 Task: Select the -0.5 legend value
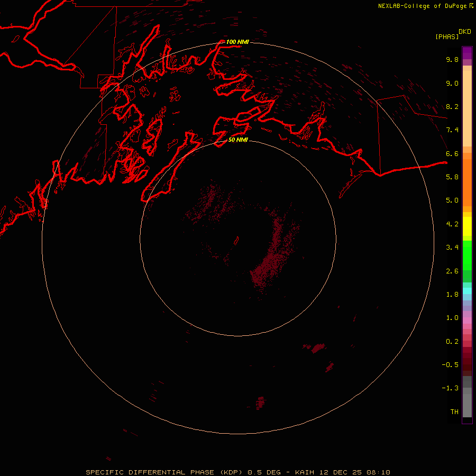click(x=450, y=365)
